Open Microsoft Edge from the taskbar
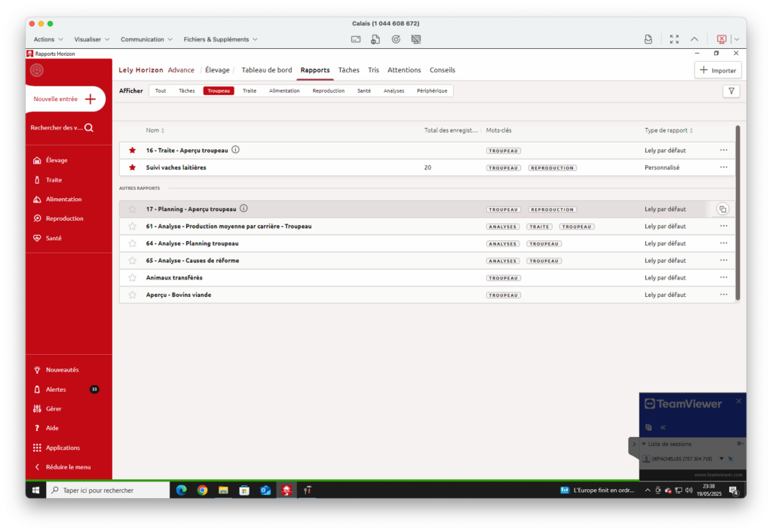The image size is (772, 532). [x=181, y=490]
